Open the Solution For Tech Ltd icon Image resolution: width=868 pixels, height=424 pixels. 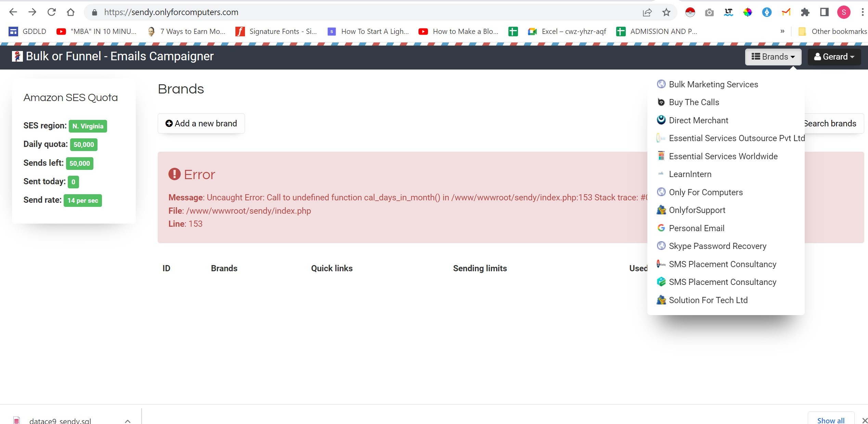tap(661, 300)
